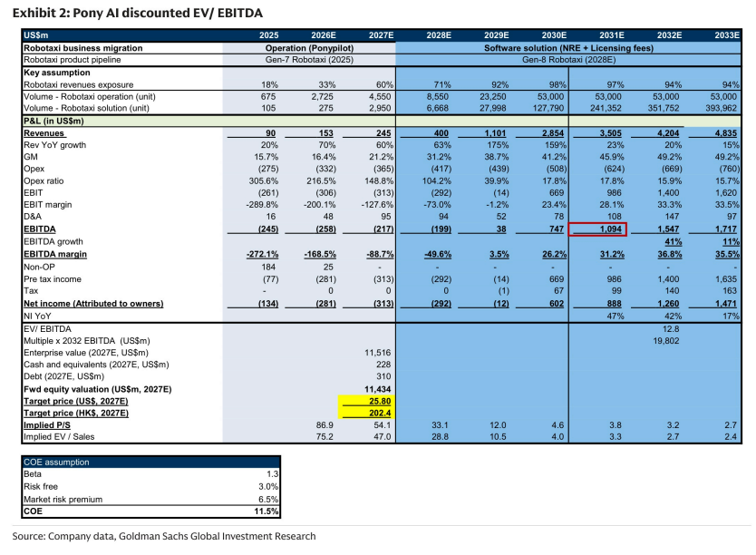
Task: Click the 'Gen-8 Robotaxi (2028E)' cell
Action: [568, 60]
